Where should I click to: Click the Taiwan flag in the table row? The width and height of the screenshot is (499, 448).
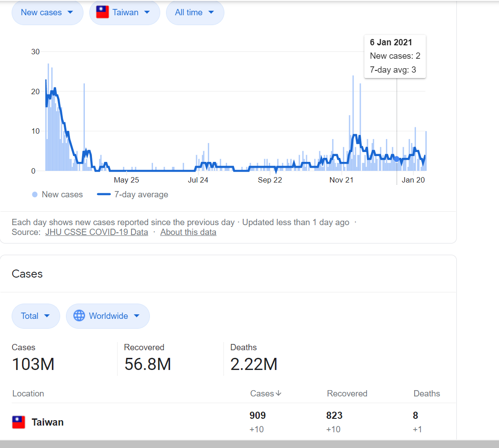pos(18,422)
